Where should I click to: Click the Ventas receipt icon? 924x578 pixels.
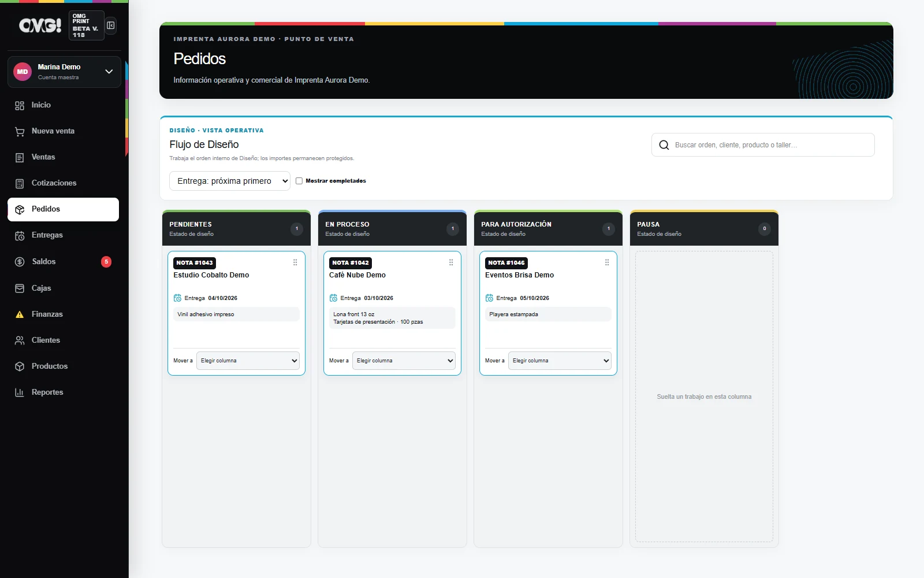click(20, 157)
